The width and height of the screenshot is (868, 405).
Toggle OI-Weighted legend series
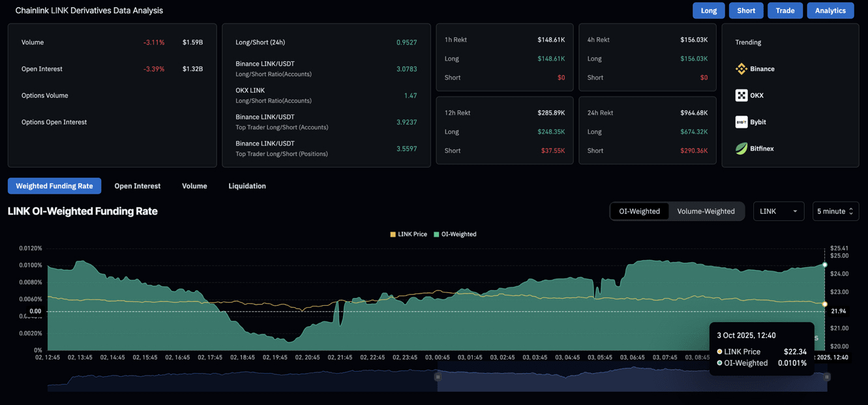[x=455, y=234]
